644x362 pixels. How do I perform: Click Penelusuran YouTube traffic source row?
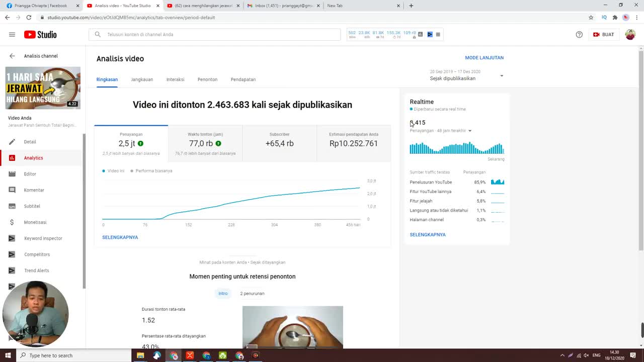[x=457, y=182]
